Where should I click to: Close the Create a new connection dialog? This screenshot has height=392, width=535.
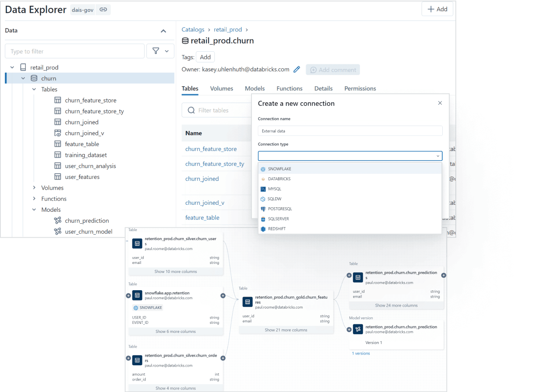click(x=440, y=103)
